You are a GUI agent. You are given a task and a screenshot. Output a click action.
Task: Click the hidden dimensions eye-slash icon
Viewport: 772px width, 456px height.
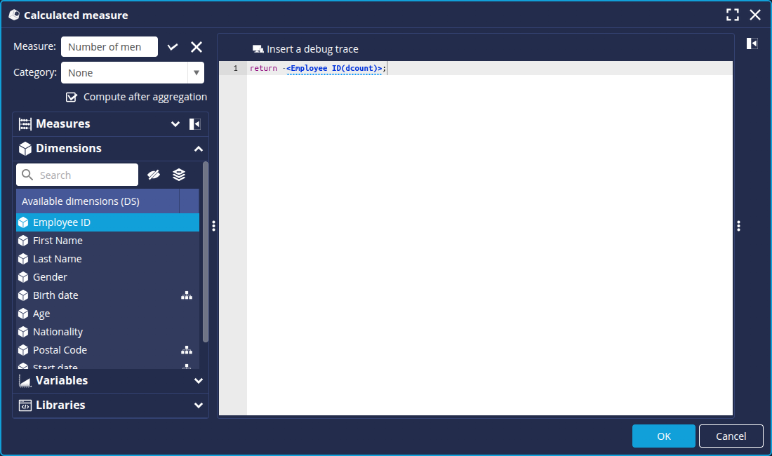(154, 175)
